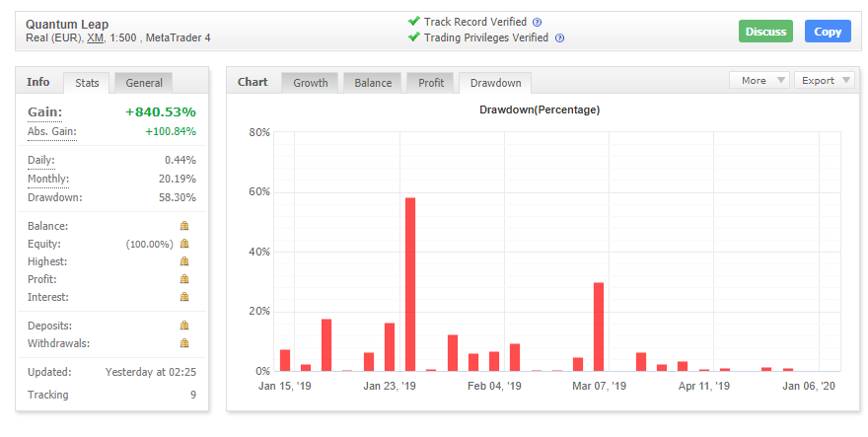Screen dimensions: 868x437
Task: Click the 58.30% drawdown value
Action: (x=178, y=197)
